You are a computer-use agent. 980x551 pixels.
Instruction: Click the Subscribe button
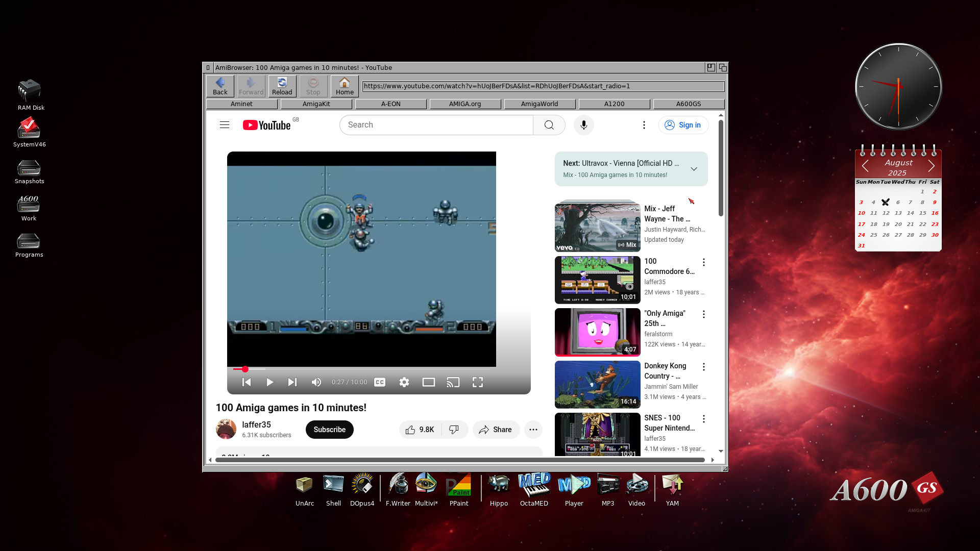[329, 430]
